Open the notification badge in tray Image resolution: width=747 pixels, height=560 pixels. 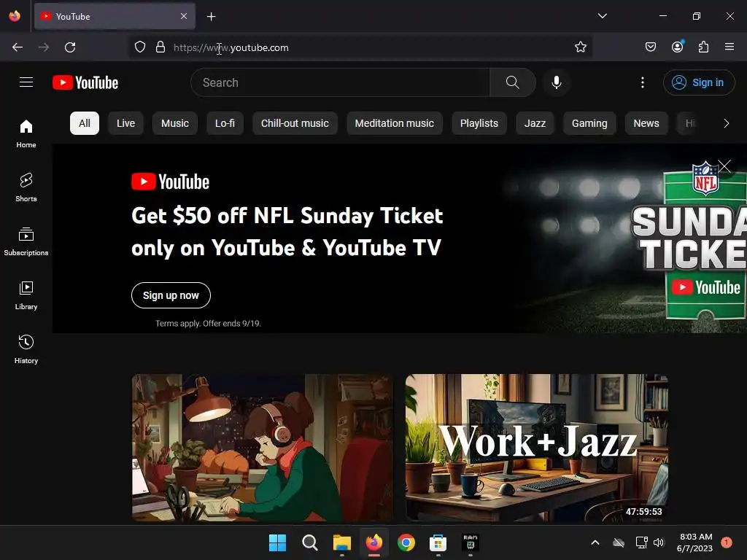tap(726, 542)
